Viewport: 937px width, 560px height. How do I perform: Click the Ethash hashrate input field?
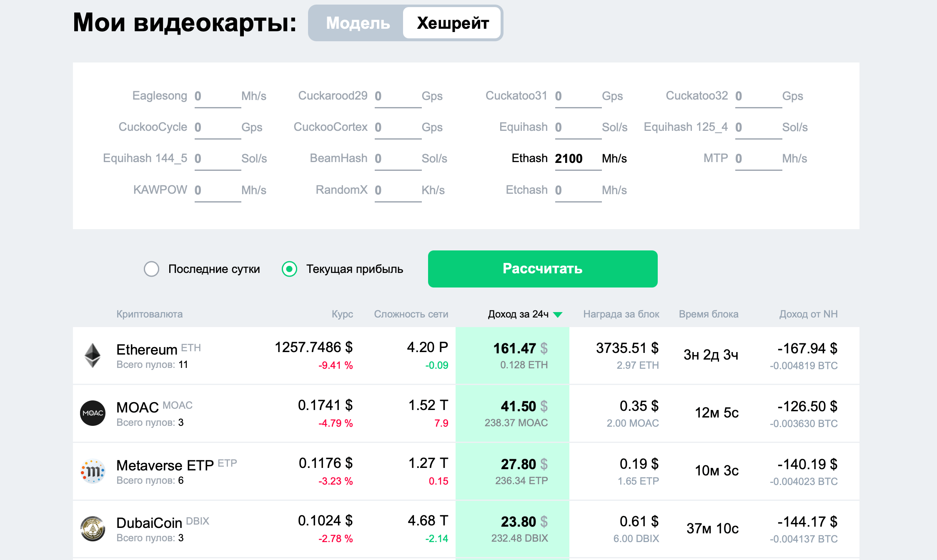(x=578, y=159)
